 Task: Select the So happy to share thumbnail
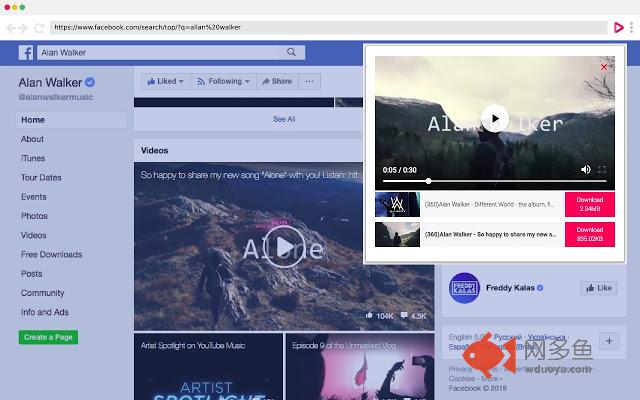[x=397, y=234]
